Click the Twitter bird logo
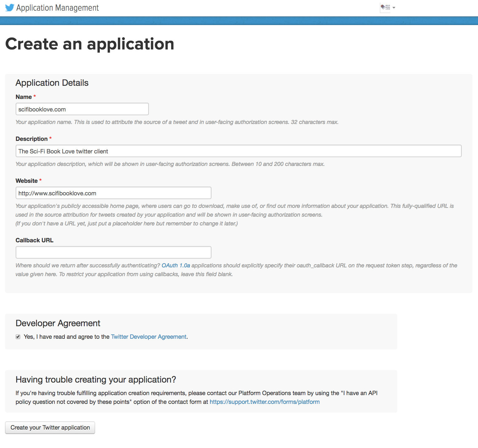This screenshot has height=448, width=478. [x=10, y=8]
